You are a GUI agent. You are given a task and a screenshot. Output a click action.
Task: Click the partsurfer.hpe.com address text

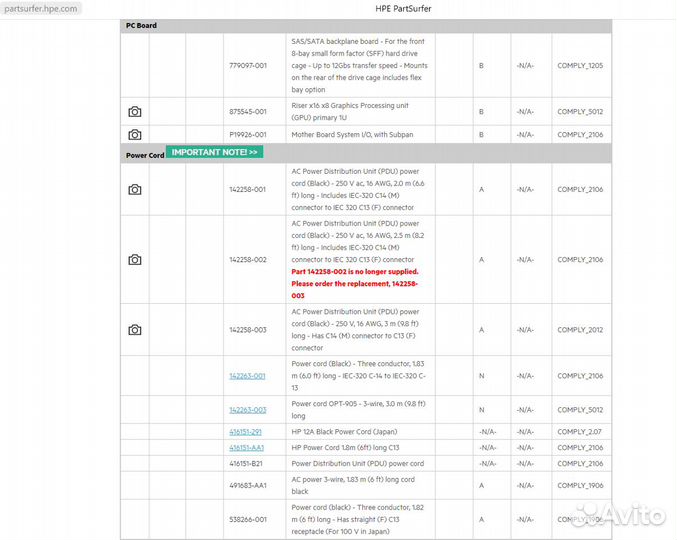click(x=41, y=9)
